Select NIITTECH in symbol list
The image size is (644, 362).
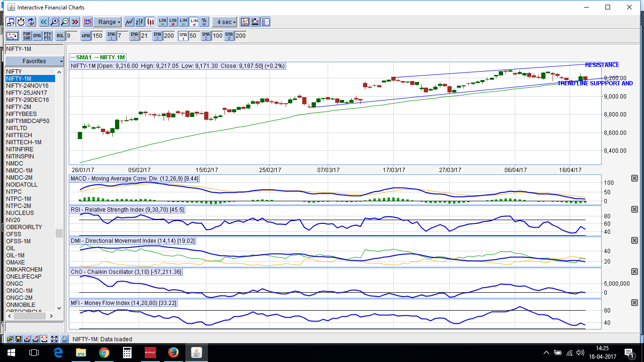(31, 135)
